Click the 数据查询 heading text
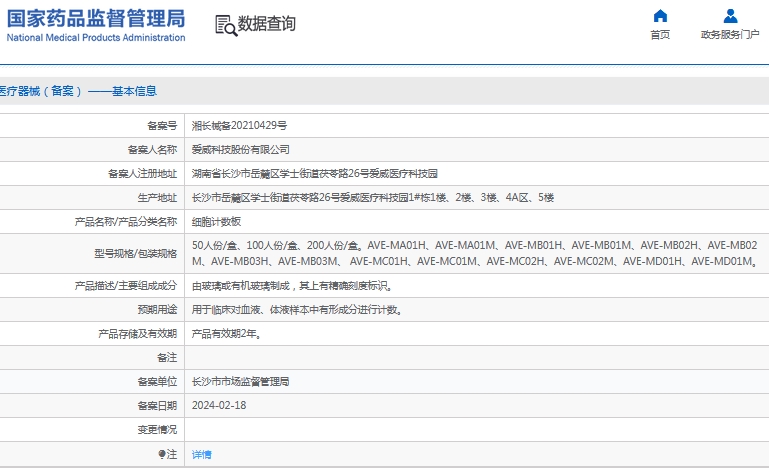Viewport: 769px width, 473px height. [x=267, y=24]
